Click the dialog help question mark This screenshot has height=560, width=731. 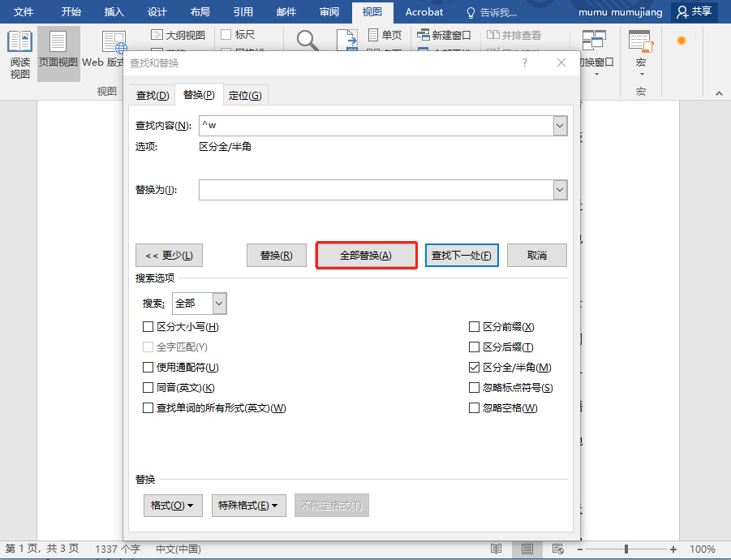(x=525, y=62)
